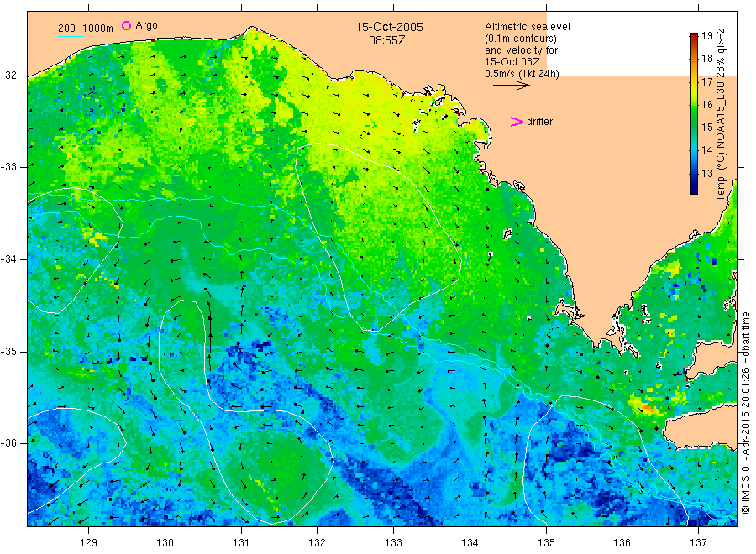756x554 pixels.
Task: Click the longitude 130 axis label
Action: [165, 543]
